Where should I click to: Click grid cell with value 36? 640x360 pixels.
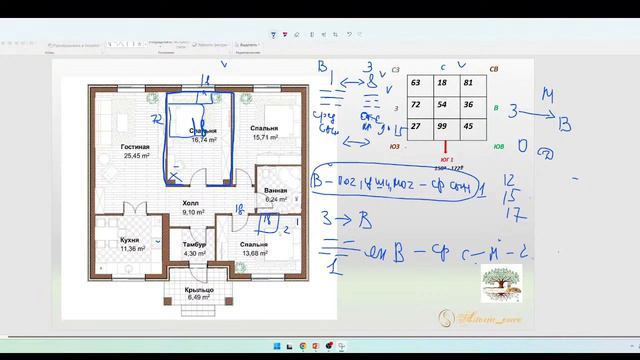click(473, 107)
